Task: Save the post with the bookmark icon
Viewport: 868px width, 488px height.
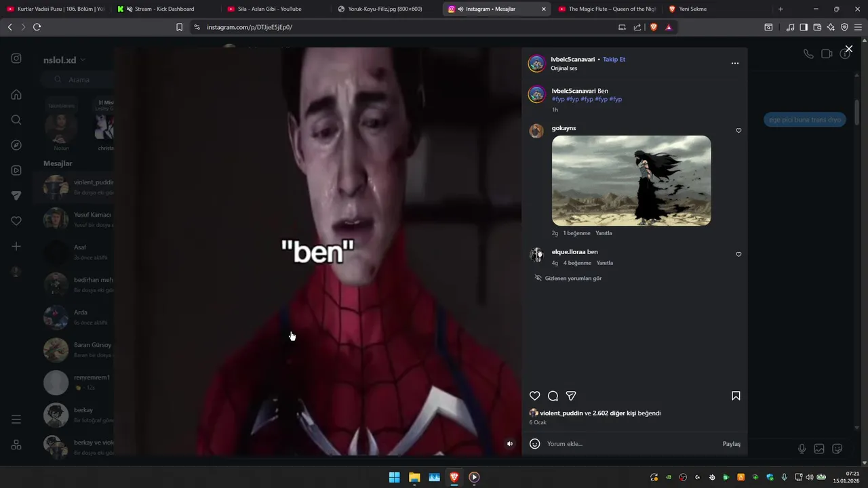Action: 736,396
